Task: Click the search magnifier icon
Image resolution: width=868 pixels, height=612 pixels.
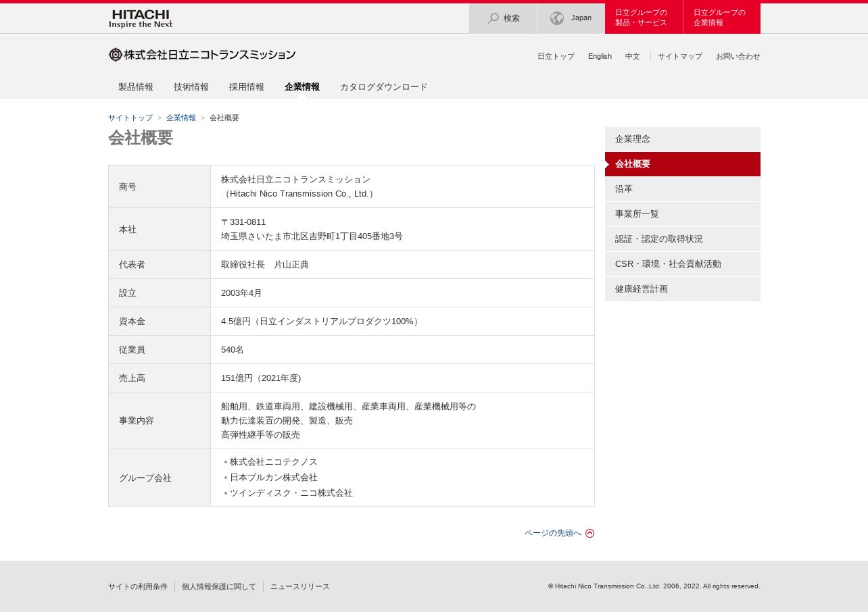Action: click(493, 18)
